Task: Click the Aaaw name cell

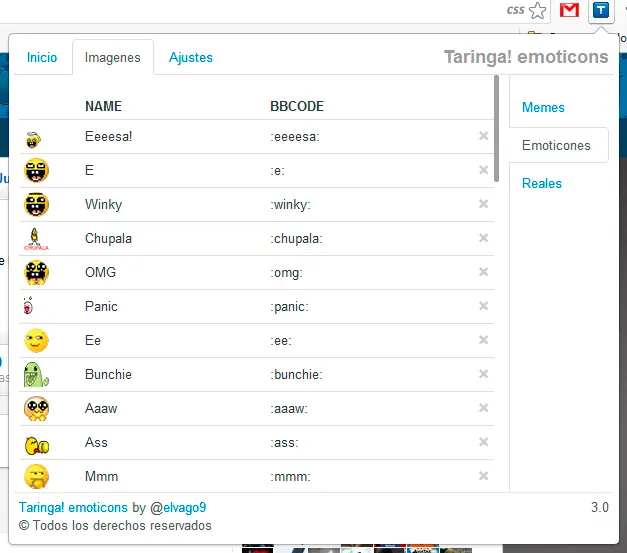Action: 101,409
